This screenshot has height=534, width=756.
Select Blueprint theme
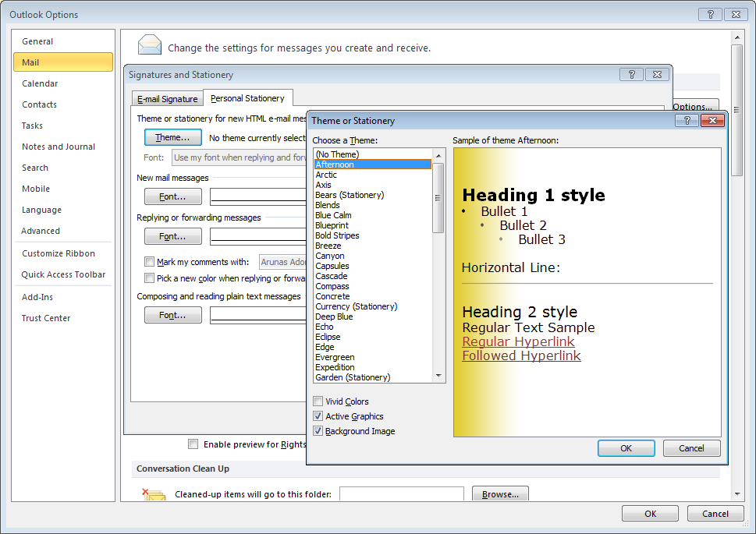click(373, 225)
